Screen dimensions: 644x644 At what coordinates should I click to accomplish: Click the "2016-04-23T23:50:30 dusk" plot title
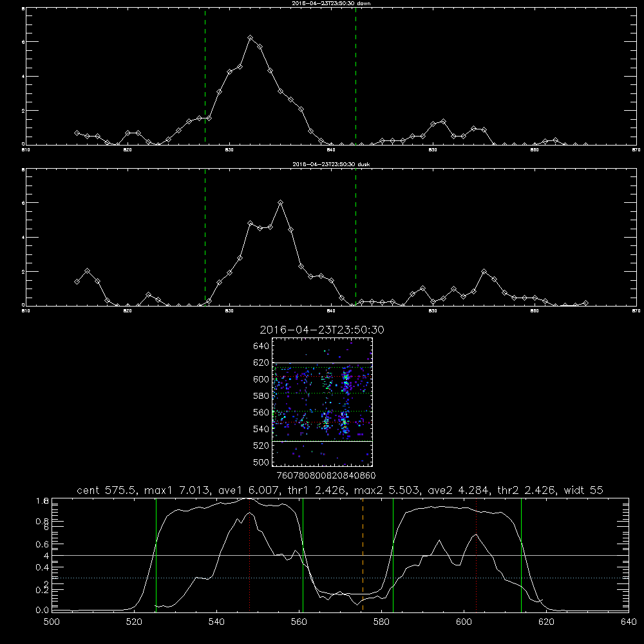[x=331, y=164]
